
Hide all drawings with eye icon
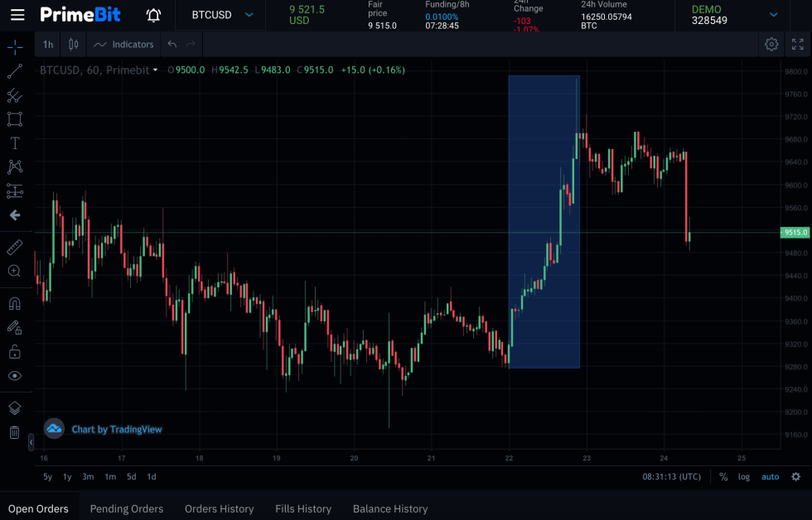click(14, 376)
